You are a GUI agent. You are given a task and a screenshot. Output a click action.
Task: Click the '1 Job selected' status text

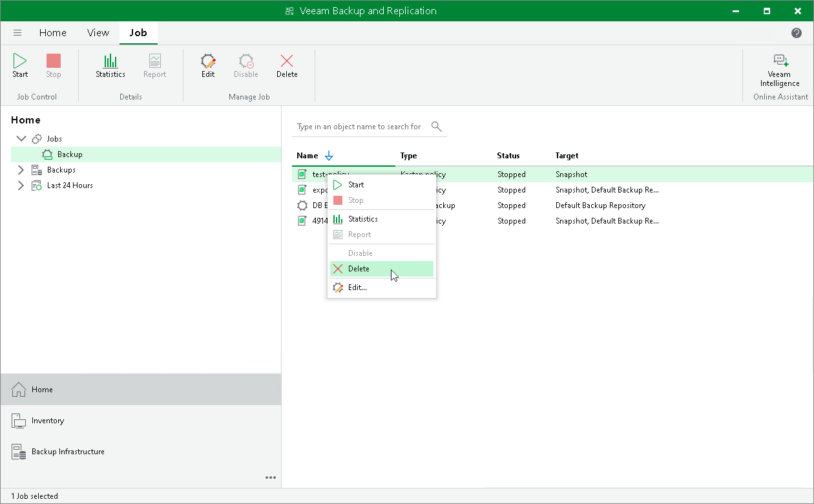click(x=34, y=496)
